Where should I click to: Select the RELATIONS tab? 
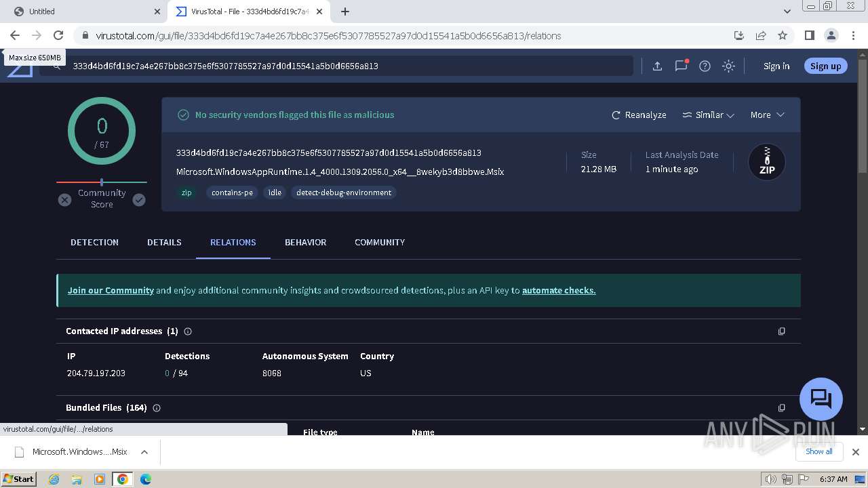[233, 242]
